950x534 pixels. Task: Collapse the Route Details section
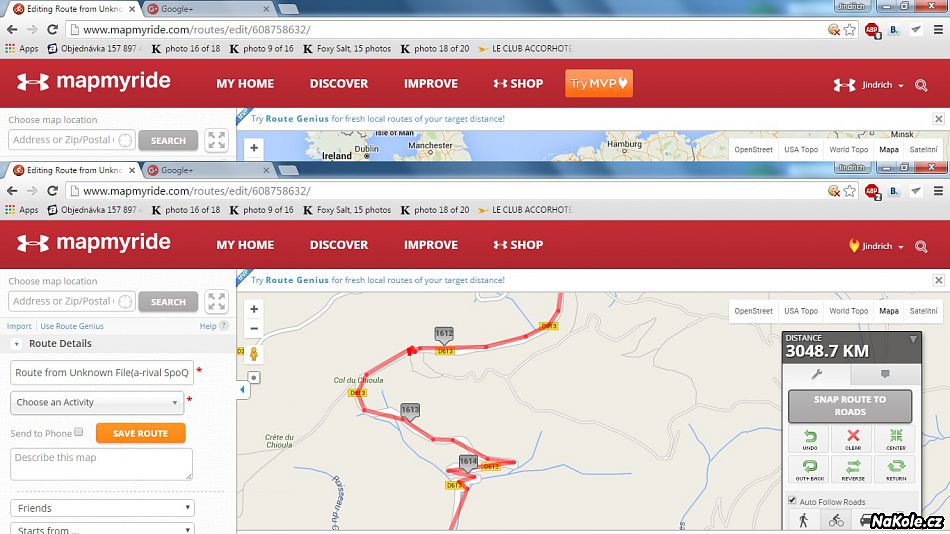[17, 344]
